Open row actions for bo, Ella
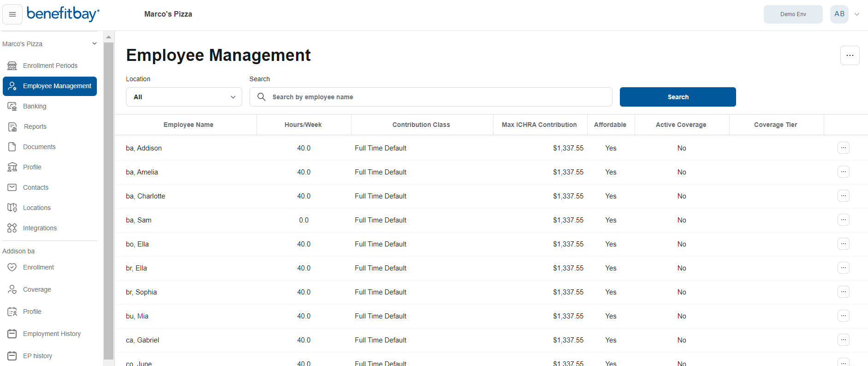The width and height of the screenshot is (868, 366). point(843,244)
